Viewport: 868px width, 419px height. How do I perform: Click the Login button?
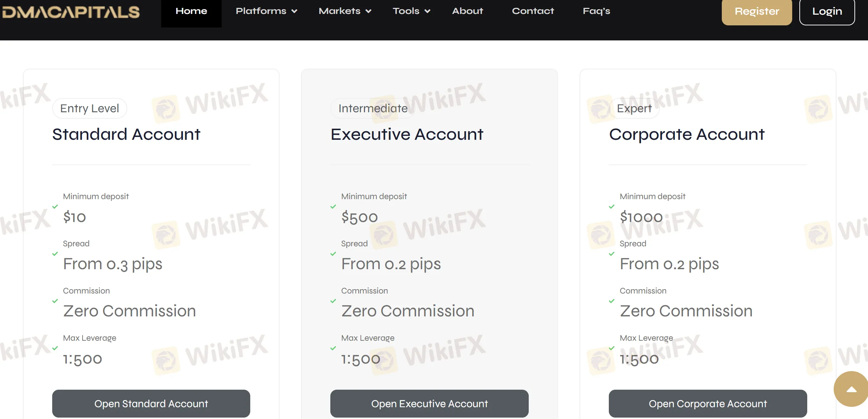tap(827, 12)
